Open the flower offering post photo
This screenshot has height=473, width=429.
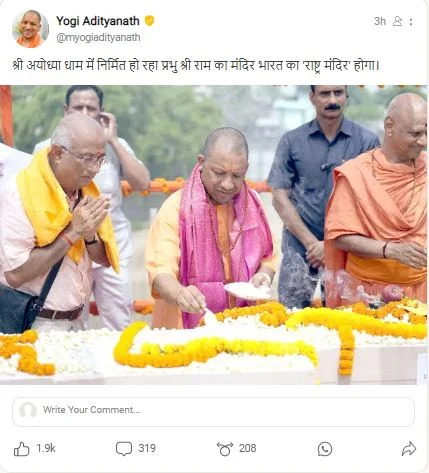click(x=213, y=235)
